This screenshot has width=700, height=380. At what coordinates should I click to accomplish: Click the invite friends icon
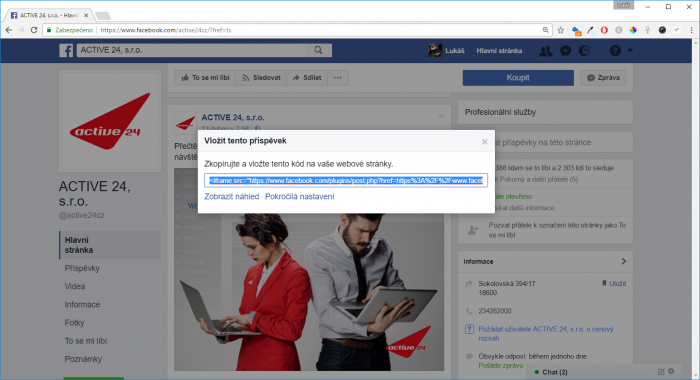472,230
